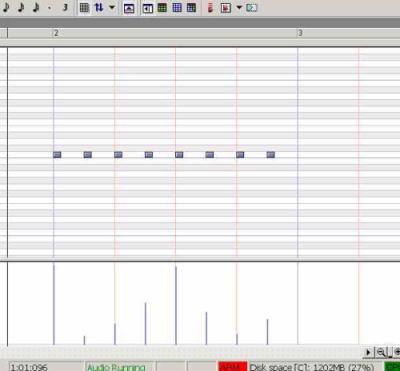Click the blue grid view icon
The height and width of the screenshot is (371, 400).
click(177, 8)
